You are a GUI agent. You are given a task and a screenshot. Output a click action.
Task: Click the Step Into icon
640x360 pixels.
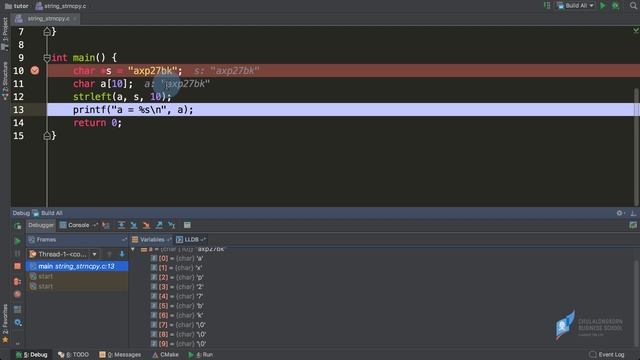(134, 225)
